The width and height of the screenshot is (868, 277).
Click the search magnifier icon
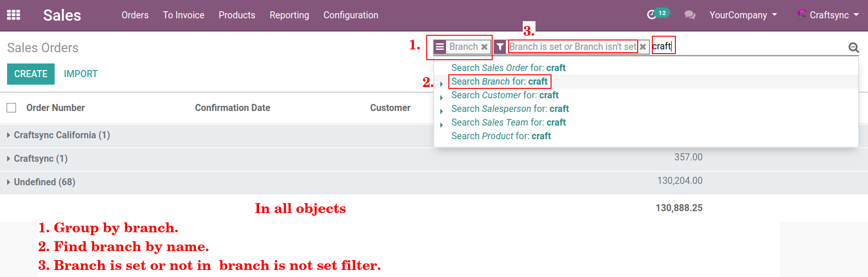853,47
